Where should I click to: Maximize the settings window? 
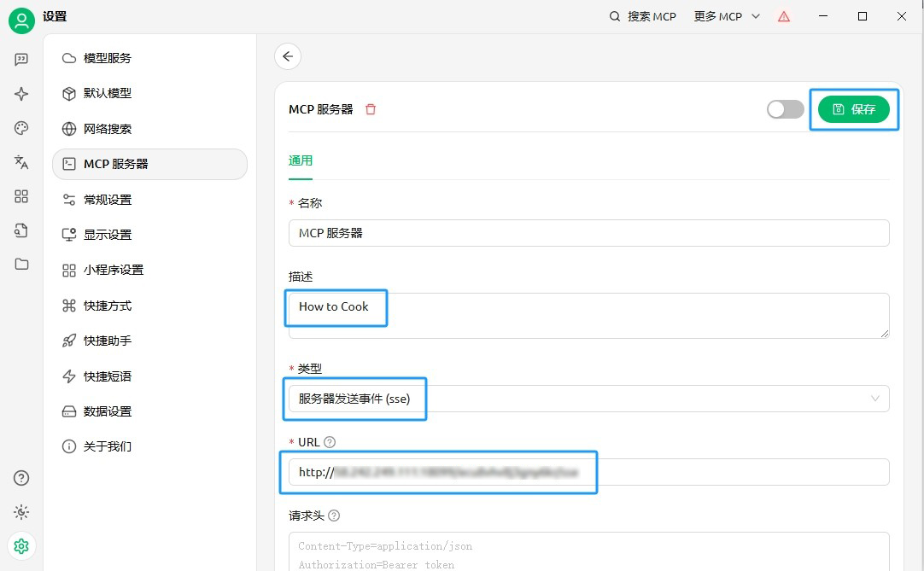tap(863, 16)
